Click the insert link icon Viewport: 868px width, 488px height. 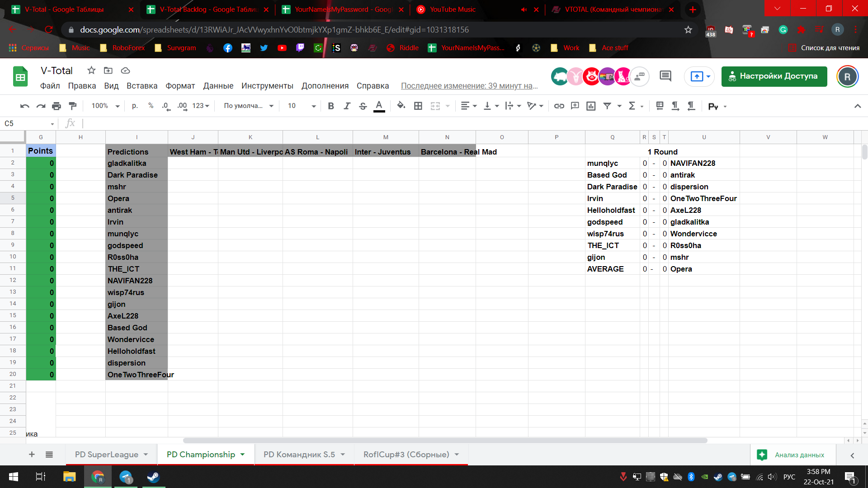pos(559,106)
